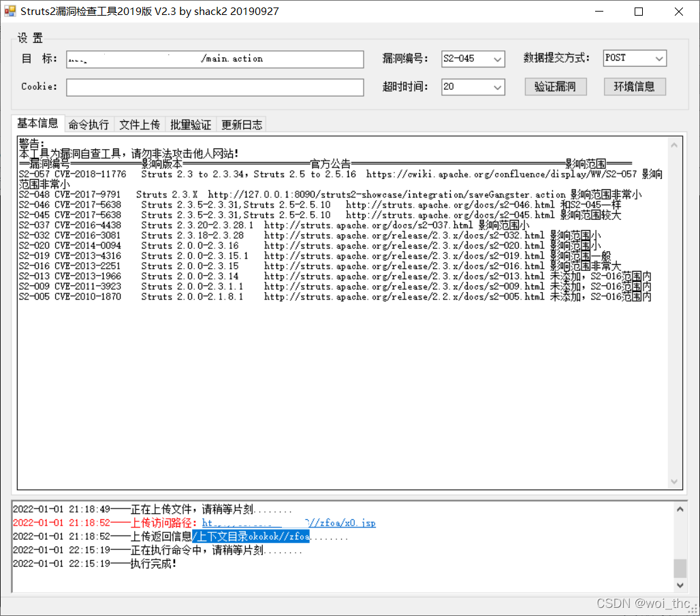The image size is (700, 616).
Task: Click the highlighted 上下文目录okokok//zfoa text
Action: click(x=251, y=536)
